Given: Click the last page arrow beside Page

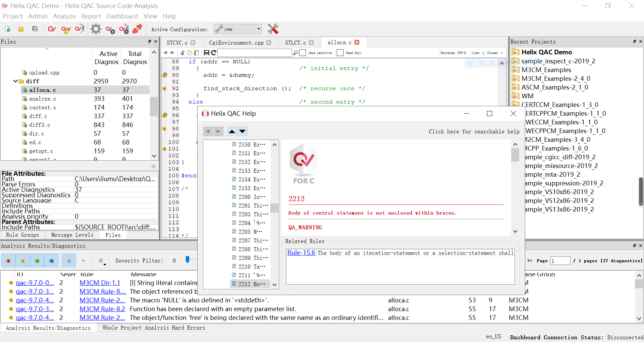Looking at the screenshot, I should coord(530,261).
